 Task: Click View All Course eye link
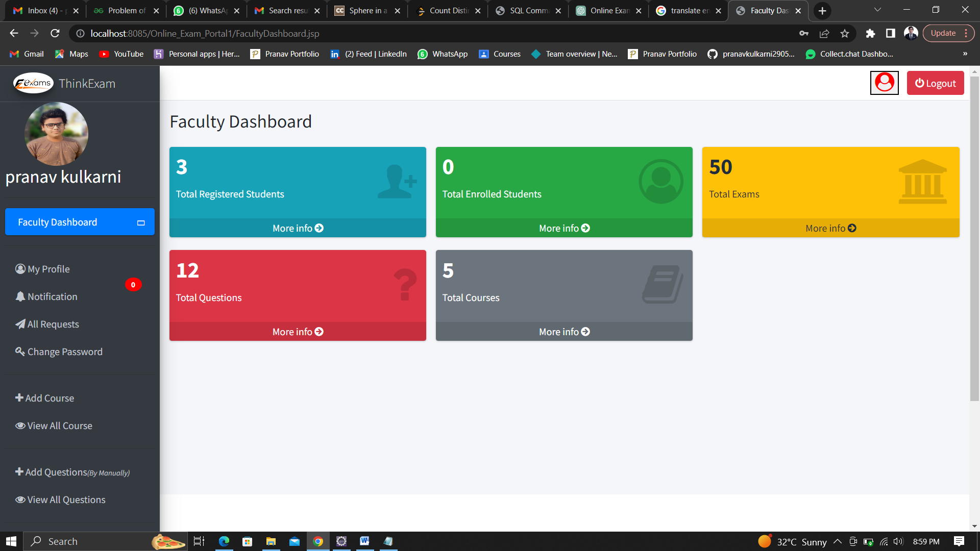point(54,425)
